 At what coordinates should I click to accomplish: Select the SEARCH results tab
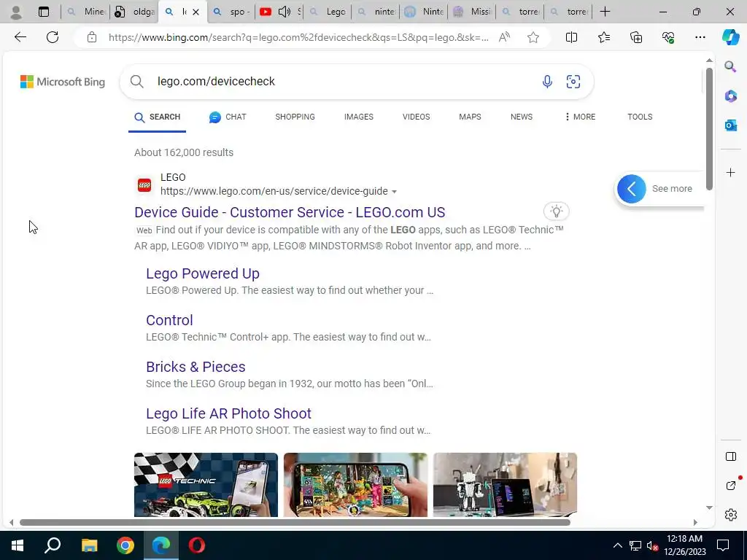click(158, 117)
